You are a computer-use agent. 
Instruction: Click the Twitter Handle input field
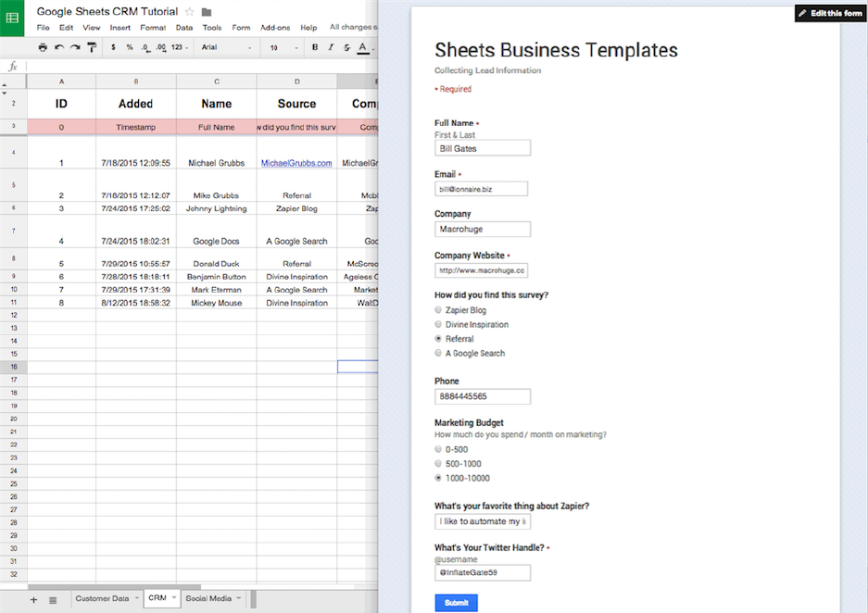[483, 572]
